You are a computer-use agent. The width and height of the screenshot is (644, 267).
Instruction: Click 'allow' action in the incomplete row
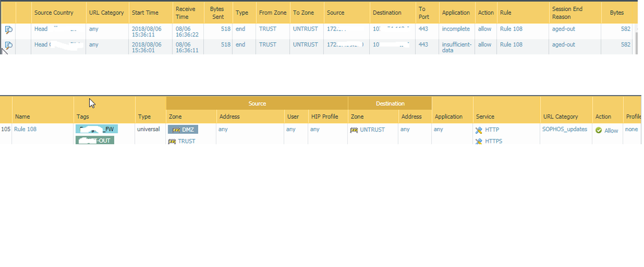coord(485,29)
